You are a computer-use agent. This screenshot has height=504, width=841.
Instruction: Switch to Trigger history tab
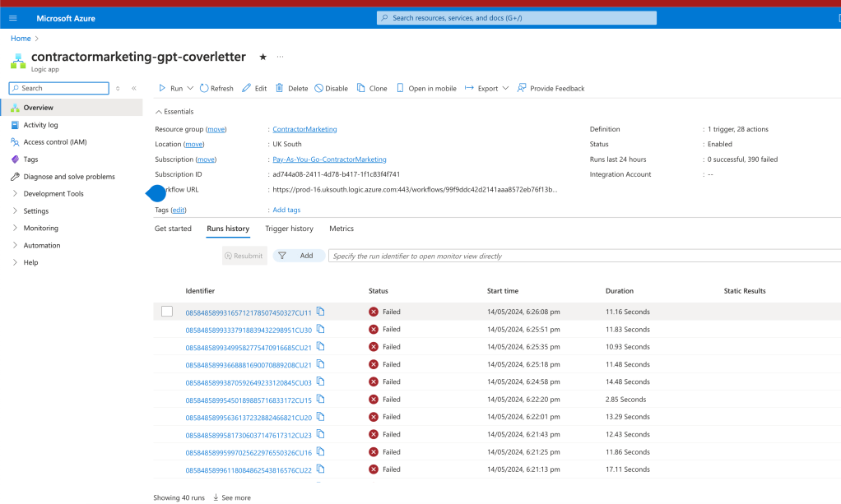point(289,229)
